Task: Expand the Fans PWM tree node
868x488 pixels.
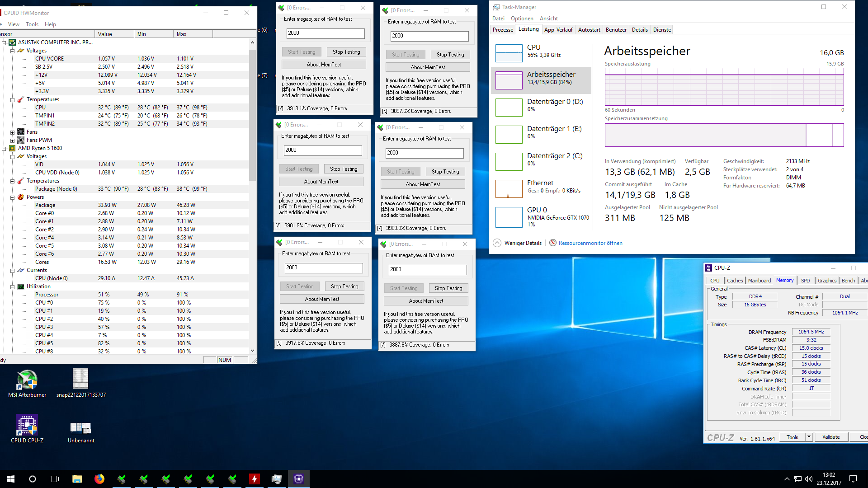Action: point(13,140)
